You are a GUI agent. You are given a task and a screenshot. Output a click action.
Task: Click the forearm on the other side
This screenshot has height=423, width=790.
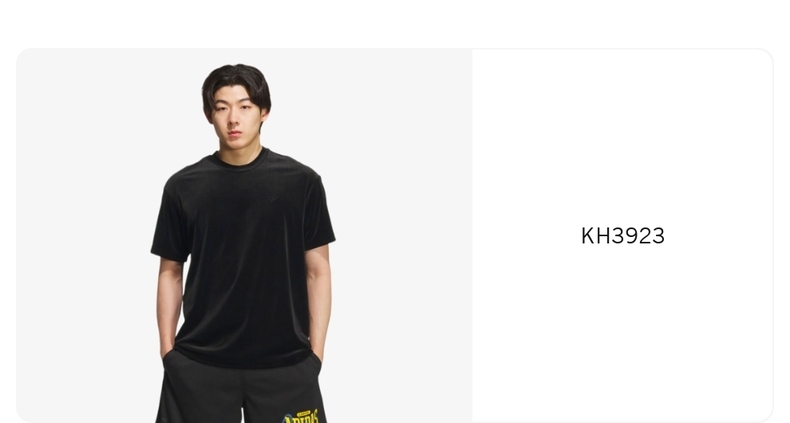170,307
